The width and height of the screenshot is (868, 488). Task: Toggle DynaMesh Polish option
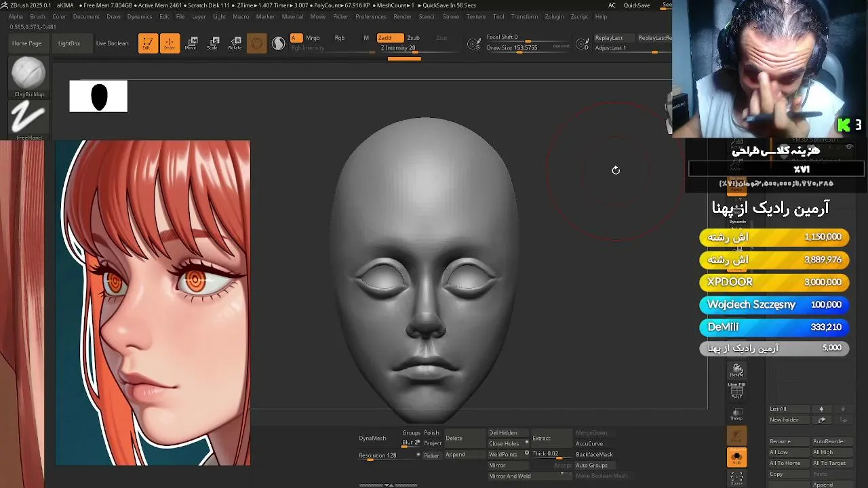pyautogui.click(x=432, y=433)
